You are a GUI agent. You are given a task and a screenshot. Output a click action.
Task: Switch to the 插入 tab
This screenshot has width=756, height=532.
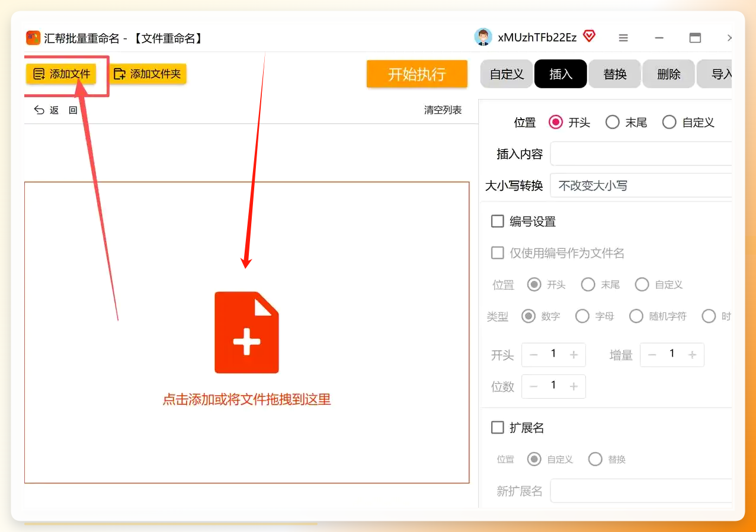(x=560, y=74)
